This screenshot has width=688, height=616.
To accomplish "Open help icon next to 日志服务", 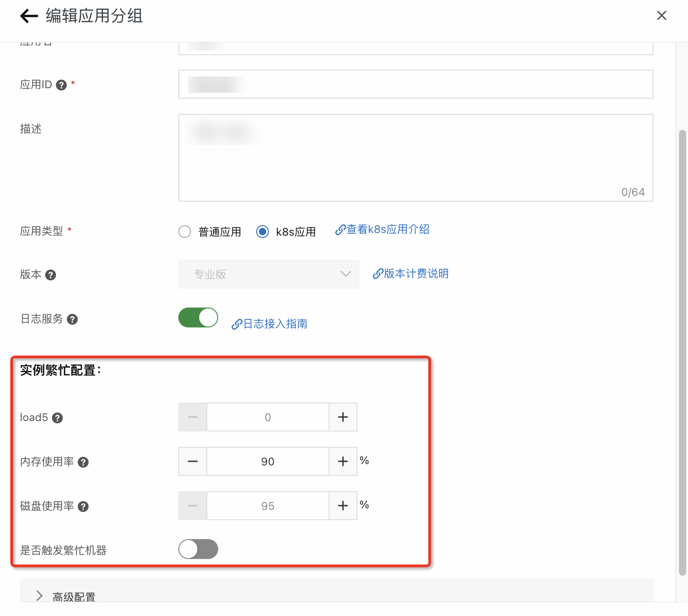I will (72, 319).
